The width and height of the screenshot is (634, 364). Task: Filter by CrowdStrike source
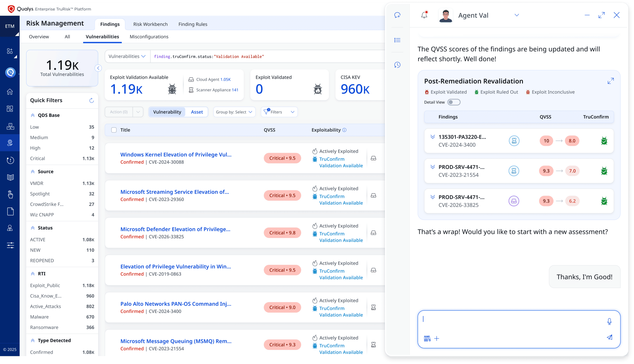coord(62,204)
